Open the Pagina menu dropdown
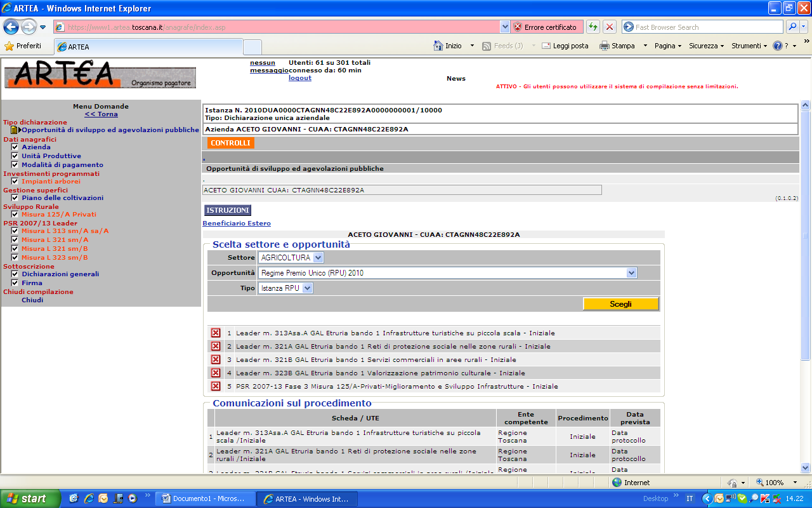Viewport: 812px width, 508px height. click(668, 46)
